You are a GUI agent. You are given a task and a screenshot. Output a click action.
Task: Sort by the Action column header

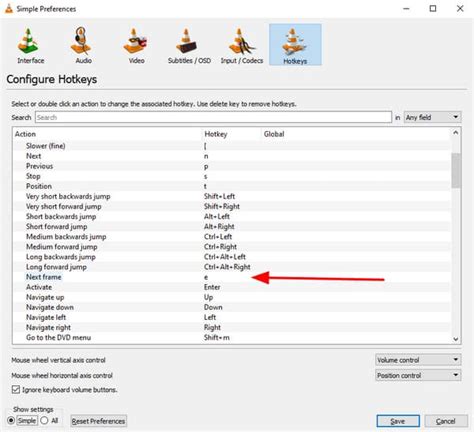click(x=108, y=134)
